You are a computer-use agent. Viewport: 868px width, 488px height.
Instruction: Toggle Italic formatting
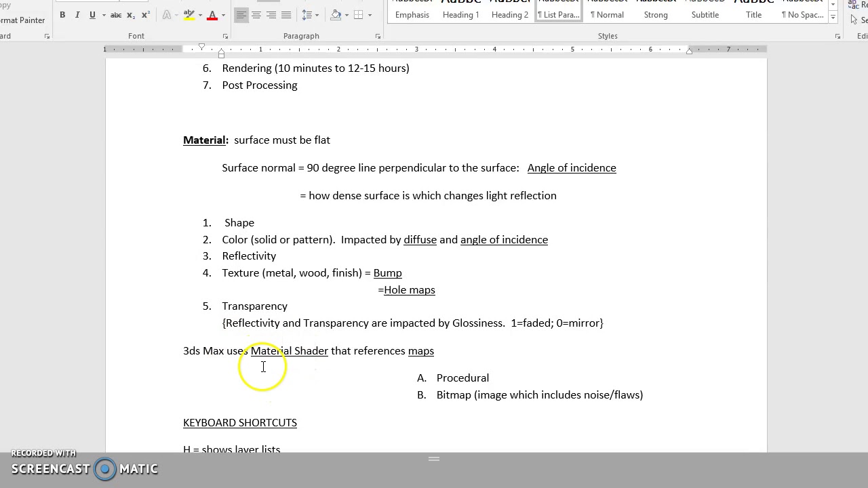(77, 15)
